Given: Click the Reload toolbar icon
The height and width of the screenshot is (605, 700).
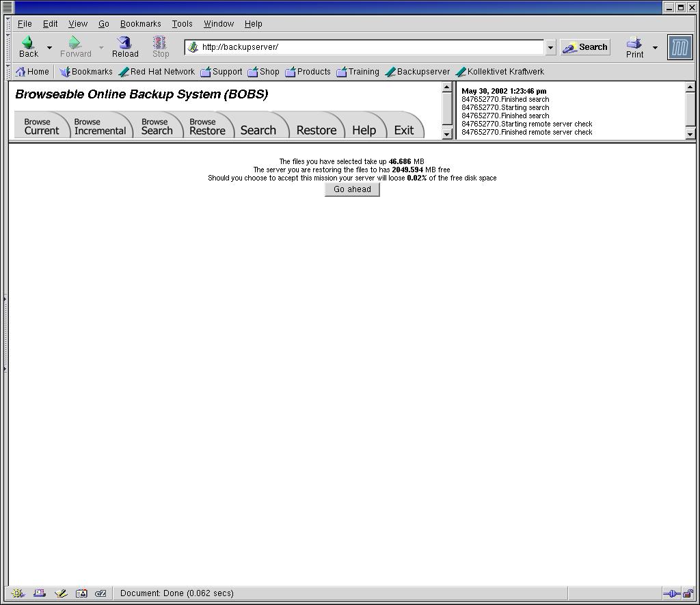Looking at the screenshot, I should [125, 46].
